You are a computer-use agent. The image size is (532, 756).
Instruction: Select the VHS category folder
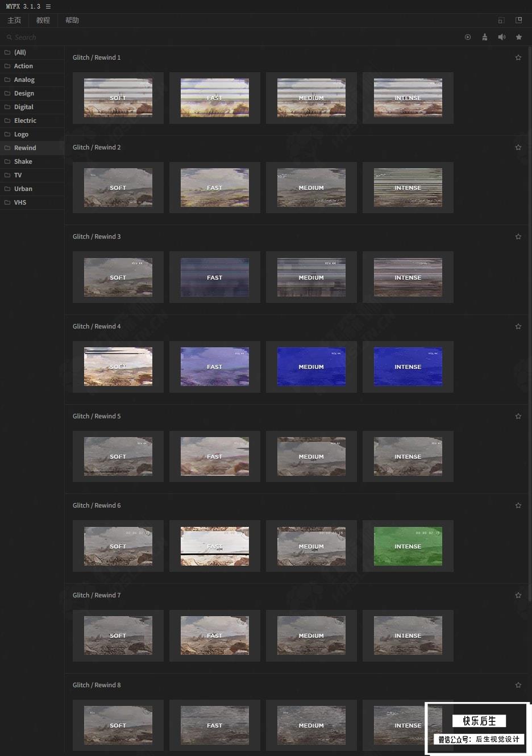[x=32, y=202]
